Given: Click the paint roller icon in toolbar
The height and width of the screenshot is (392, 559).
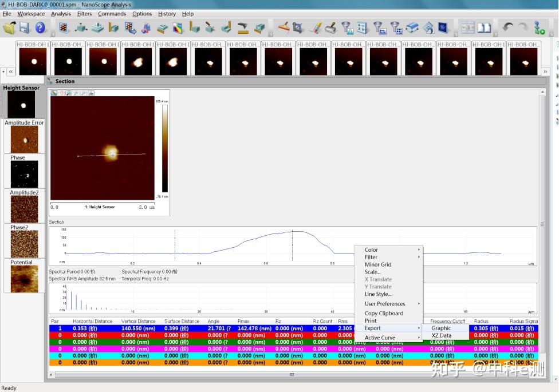Looking at the screenshot, I should coord(330,27).
